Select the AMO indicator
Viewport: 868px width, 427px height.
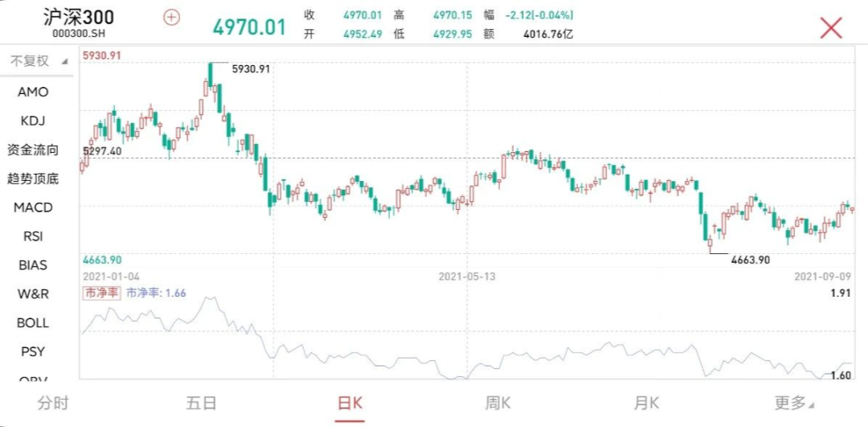[x=33, y=92]
